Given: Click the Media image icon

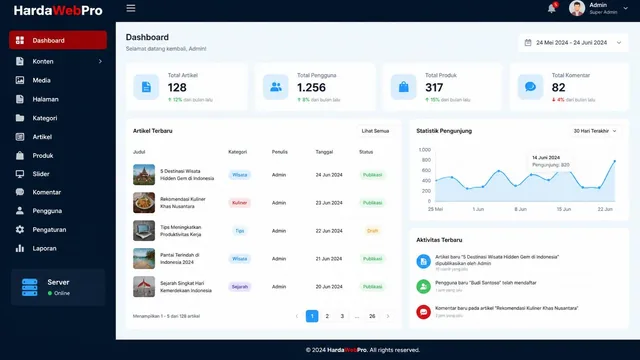Looking at the screenshot, I should (20, 80).
